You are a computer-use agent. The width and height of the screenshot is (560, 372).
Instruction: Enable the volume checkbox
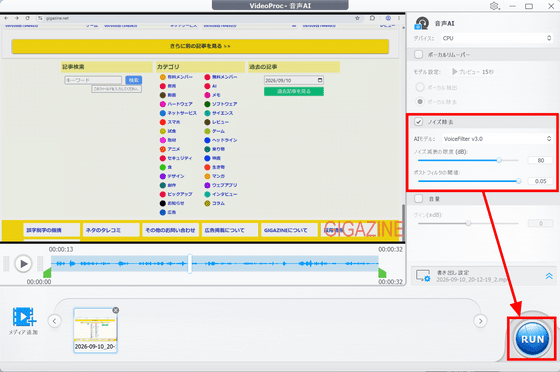[x=418, y=199]
